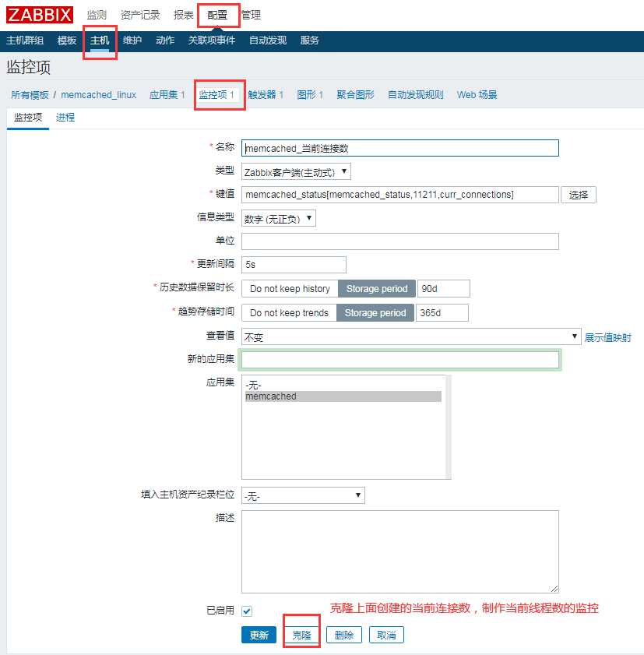Screen dimensions: 644x655
Task: Focus the 名称 input field
Action: click(x=400, y=148)
